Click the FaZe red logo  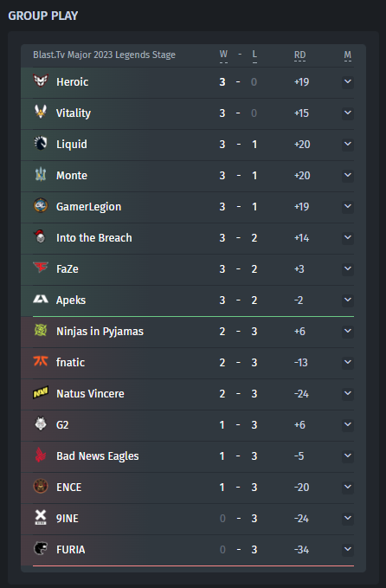[41, 268]
